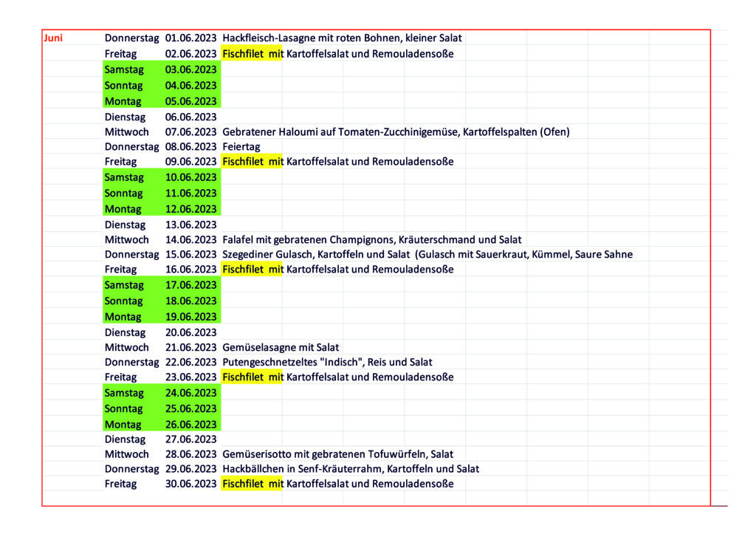Select the date cell 01.06.2023

(190, 38)
